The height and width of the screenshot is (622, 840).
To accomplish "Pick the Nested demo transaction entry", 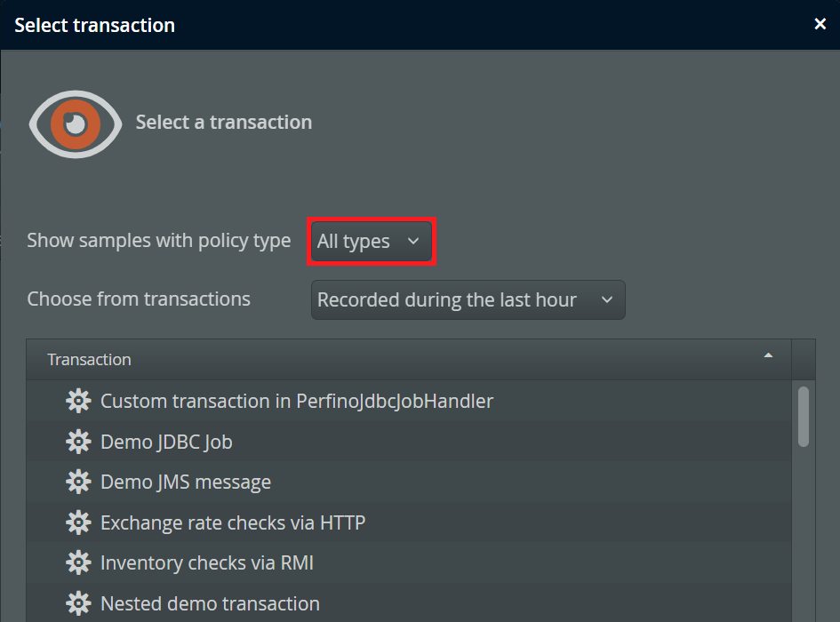I will coord(210,603).
